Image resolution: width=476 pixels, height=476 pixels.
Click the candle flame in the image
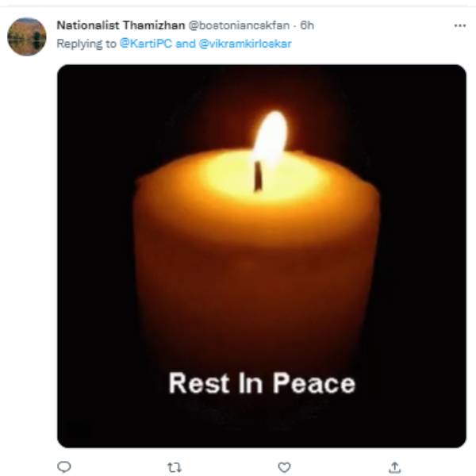(x=271, y=135)
